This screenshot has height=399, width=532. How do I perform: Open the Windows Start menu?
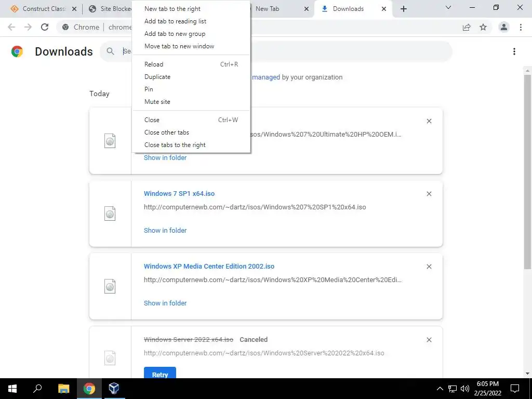[x=12, y=389]
